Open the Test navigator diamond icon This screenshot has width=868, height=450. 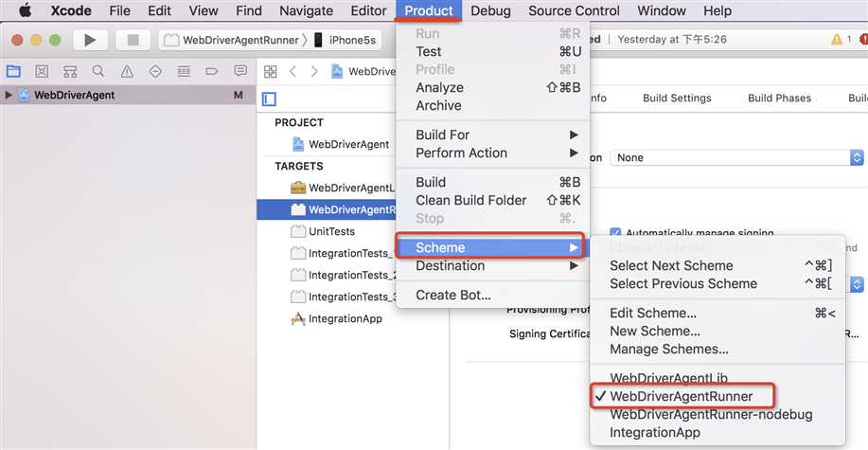155,71
